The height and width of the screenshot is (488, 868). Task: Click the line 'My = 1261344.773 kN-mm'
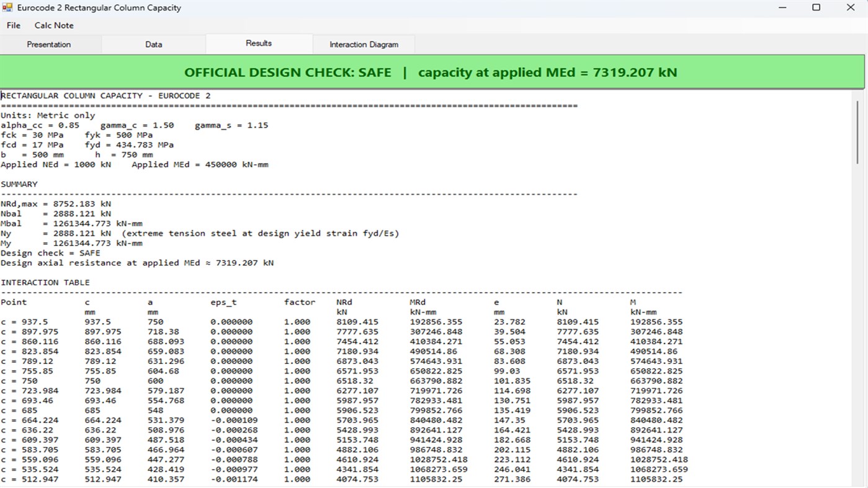click(71, 244)
